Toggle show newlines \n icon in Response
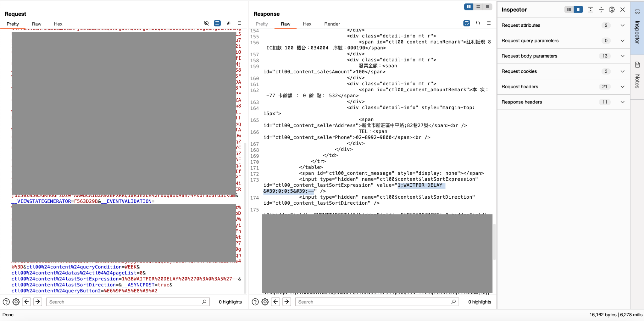The height and width of the screenshot is (321, 644). click(x=478, y=23)
